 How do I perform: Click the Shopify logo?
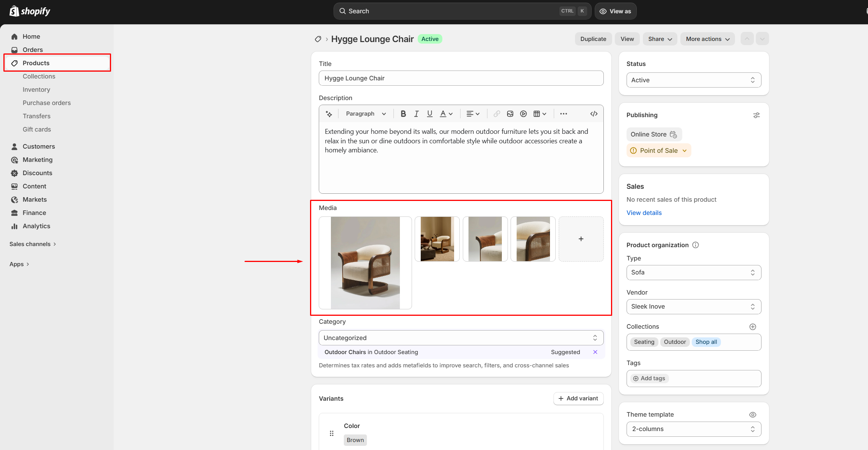(x=30, y=11)
